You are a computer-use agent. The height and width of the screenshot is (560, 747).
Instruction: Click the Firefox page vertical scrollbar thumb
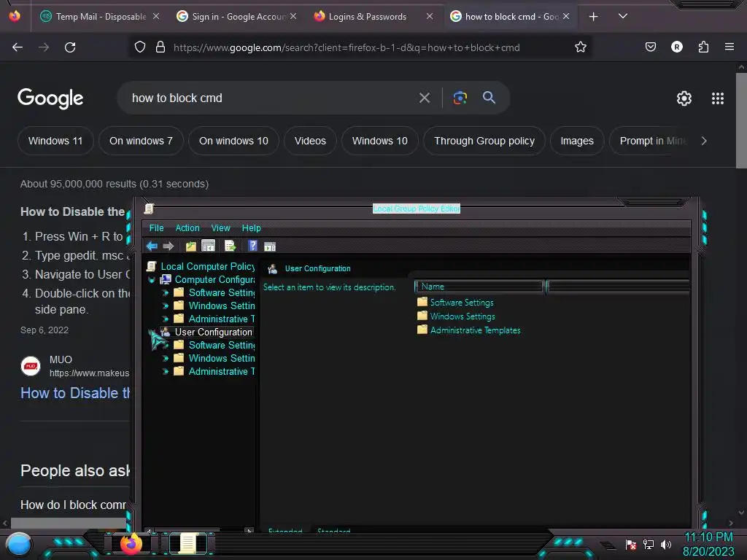pyautogui.click(x=741, y=120)
